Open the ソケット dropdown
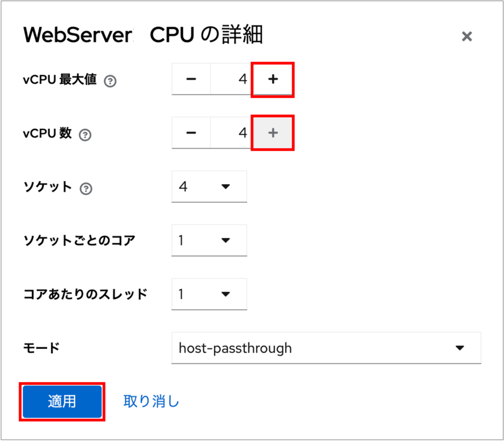Viewport: 504px width, 441px height. 209,186
